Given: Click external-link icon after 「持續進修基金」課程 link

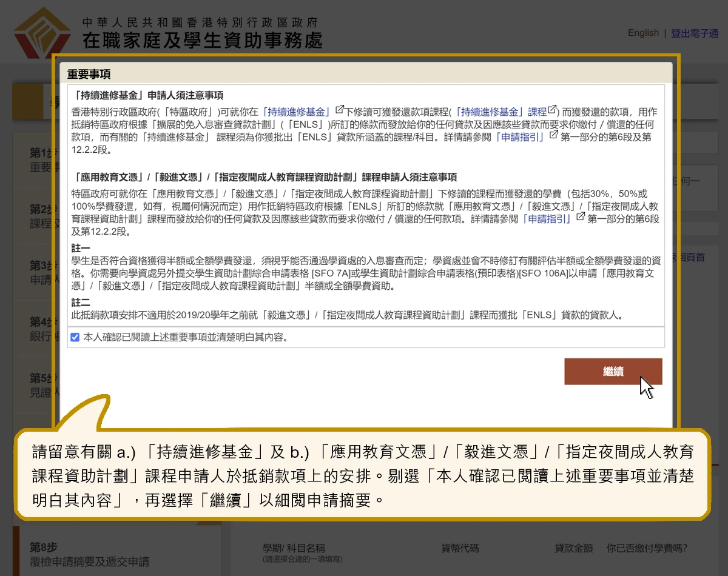Looking at the screenshot, I should [552, 110].
